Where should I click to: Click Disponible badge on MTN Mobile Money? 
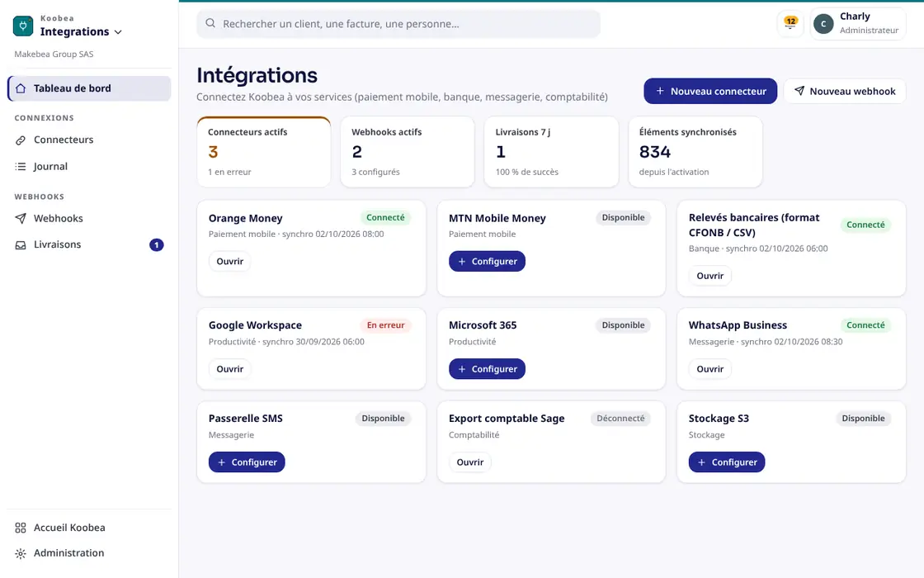[x=623, y=218]
